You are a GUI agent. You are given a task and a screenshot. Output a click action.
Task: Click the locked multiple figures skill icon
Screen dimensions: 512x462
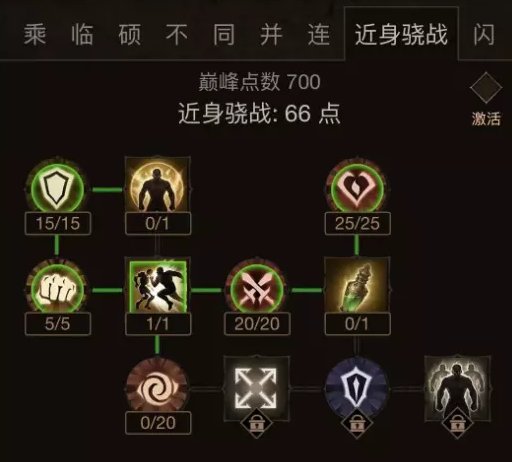pos(457,388)
